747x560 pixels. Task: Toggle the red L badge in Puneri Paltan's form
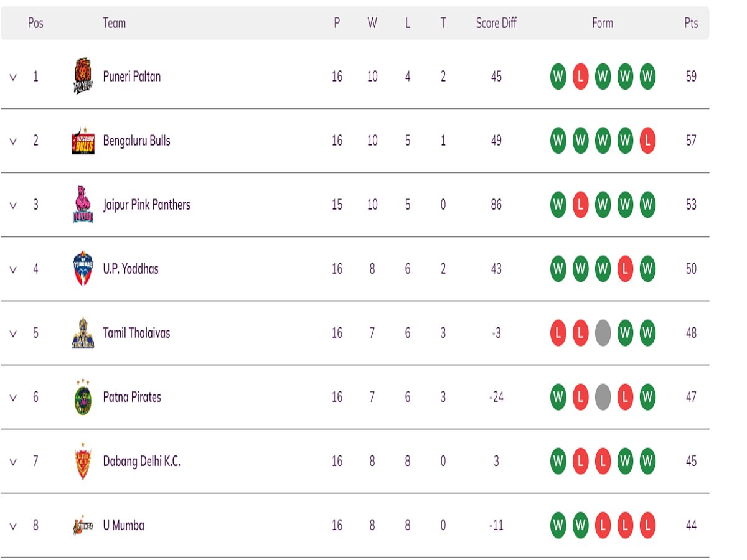[x=580, y=76]
